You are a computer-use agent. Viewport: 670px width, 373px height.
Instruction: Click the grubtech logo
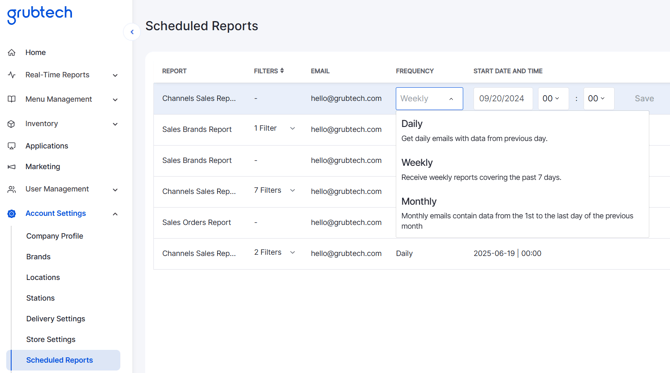[x=40, y=15]
